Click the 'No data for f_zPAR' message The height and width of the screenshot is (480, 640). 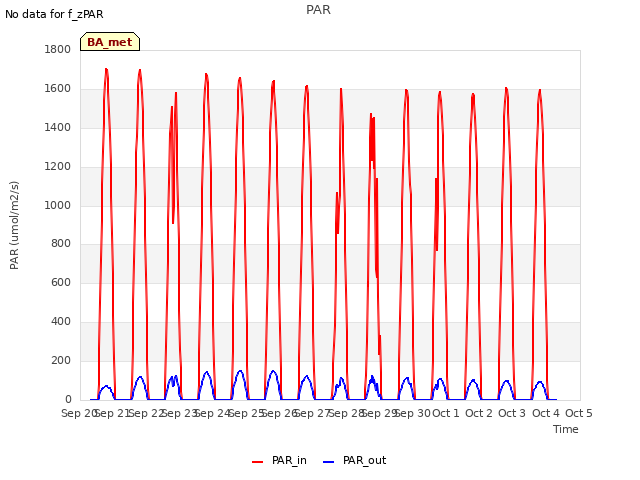[54, 14]
